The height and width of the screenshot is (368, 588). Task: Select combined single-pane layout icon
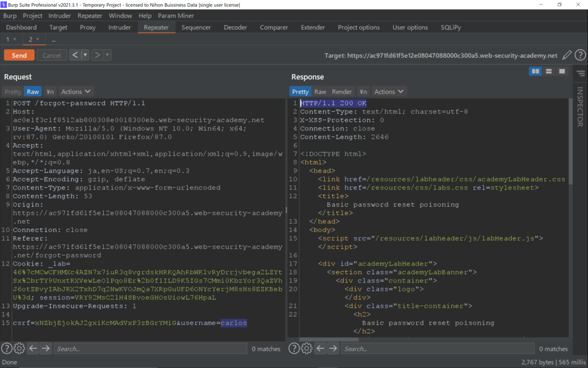pos(562,72)
